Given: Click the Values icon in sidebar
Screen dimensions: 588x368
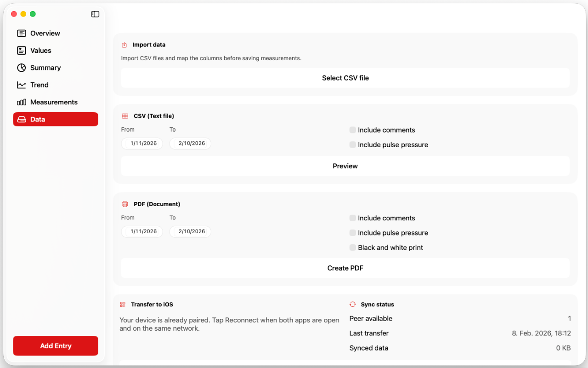Looking at the screenshot, I should [22, 51].
